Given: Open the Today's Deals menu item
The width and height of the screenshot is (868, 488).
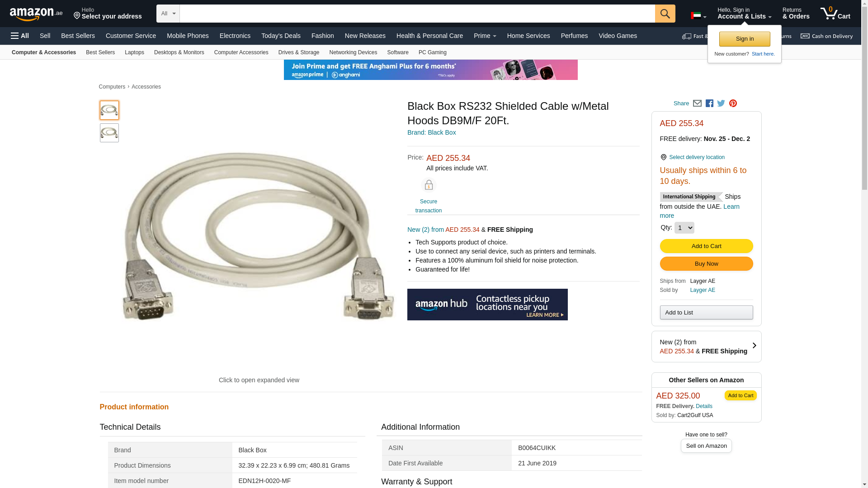Looking at the screenshot, I should pos(281,36).
